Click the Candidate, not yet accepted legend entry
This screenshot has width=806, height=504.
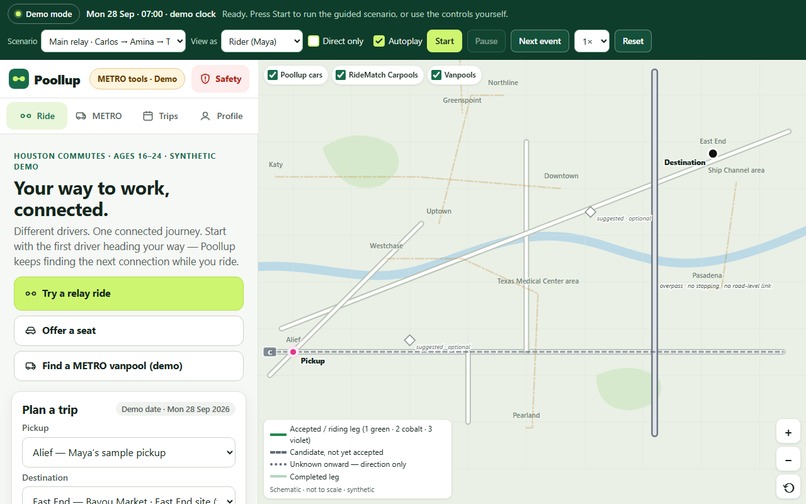(x=326, y=453)
